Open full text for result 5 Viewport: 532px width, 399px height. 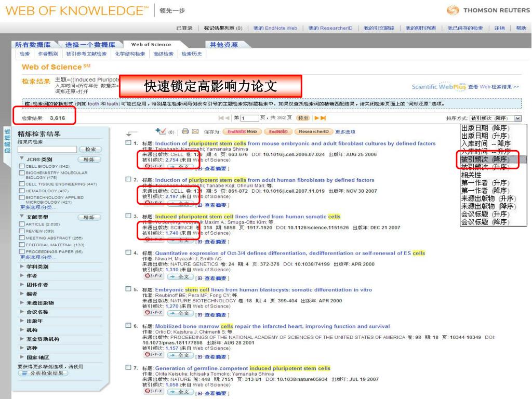coord(180,313)
